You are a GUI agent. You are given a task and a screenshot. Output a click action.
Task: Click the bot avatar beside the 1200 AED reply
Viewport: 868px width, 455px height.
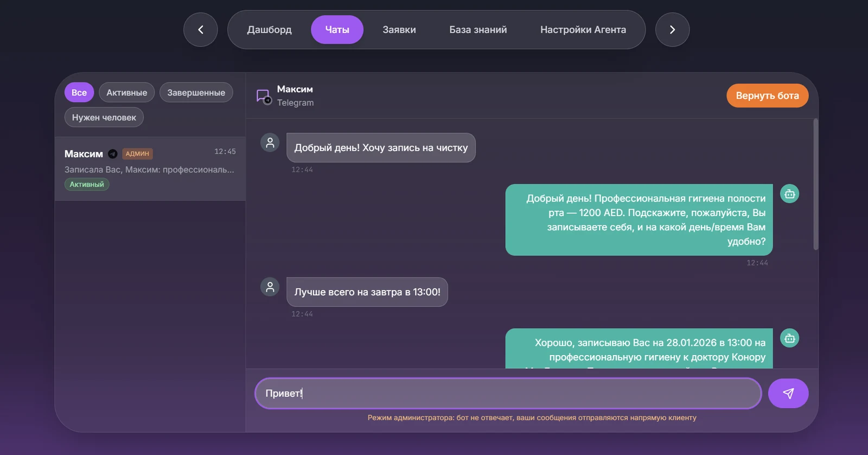[790, 194]
